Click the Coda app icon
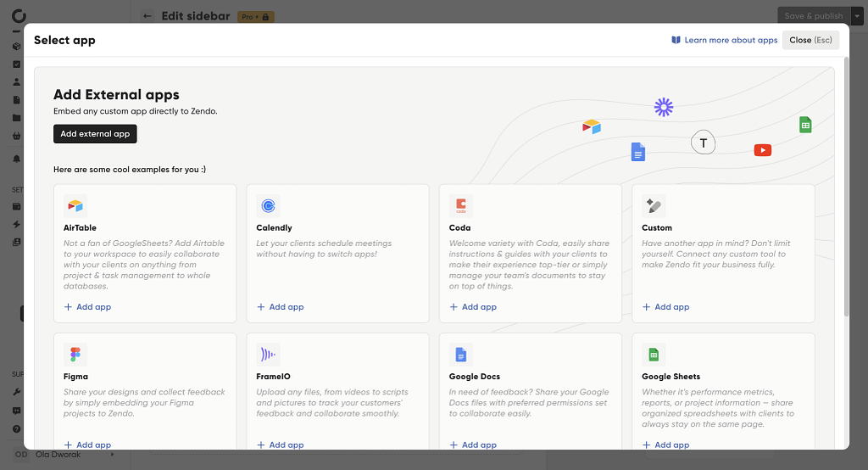This screenshot has height=470, width=868. [x=460, y=206]
